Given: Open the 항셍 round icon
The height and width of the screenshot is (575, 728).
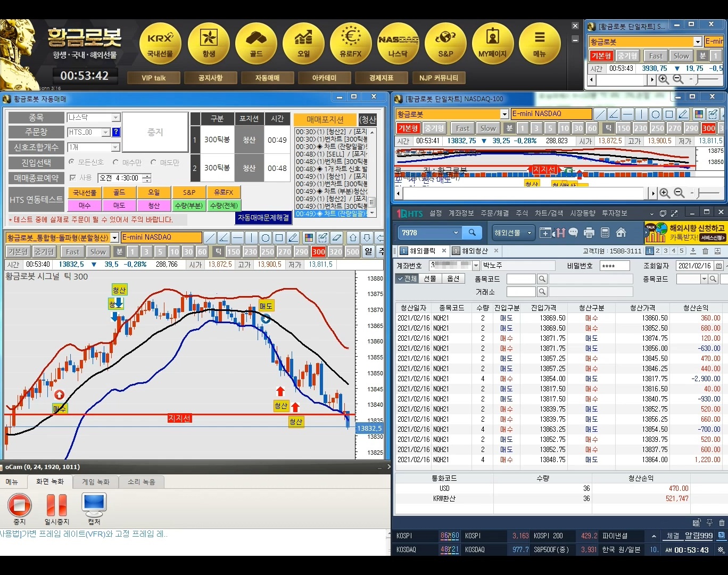Looking at the screenshot, I should [x=209, y=44].
